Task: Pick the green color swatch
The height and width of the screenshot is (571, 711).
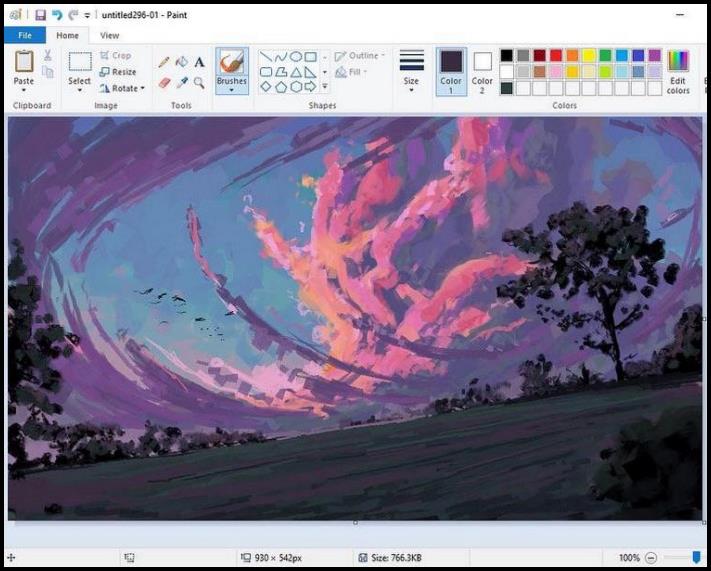Action: coord(605,55)
